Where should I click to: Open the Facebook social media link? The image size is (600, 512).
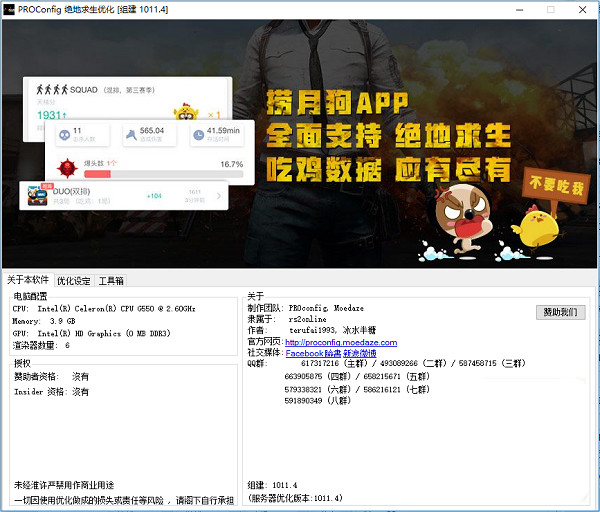313,353
